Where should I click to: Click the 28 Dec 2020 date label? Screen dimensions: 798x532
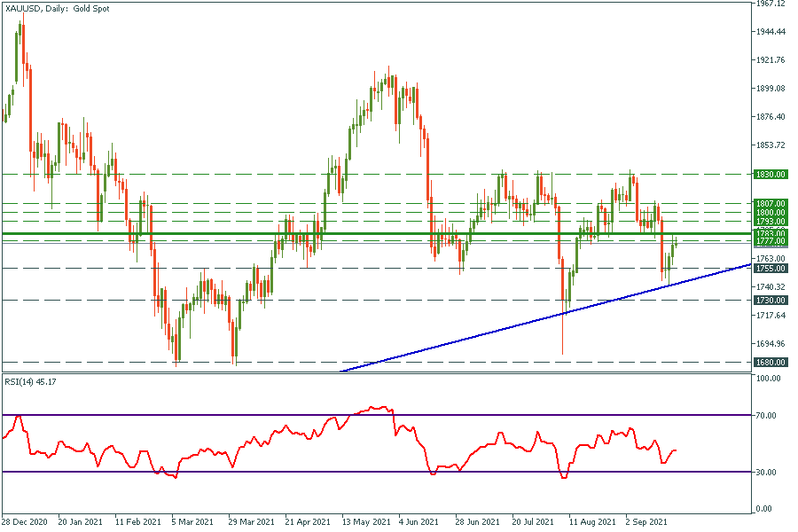pyautogui.click(x=25, y=523)
